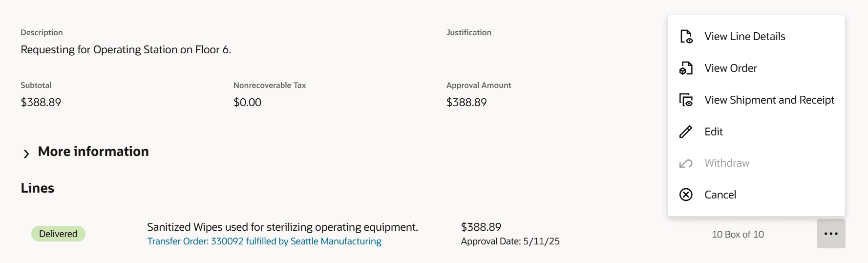Click the View Line Details document icon

(686, 37)
